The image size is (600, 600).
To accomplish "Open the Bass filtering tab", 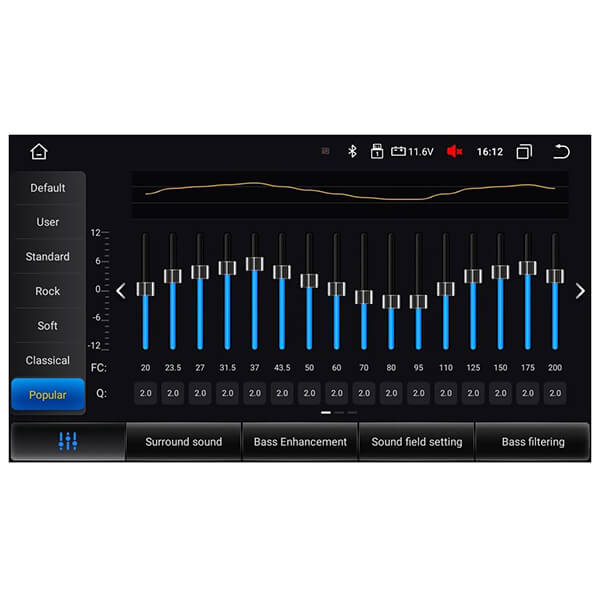I will pos(533,442).
